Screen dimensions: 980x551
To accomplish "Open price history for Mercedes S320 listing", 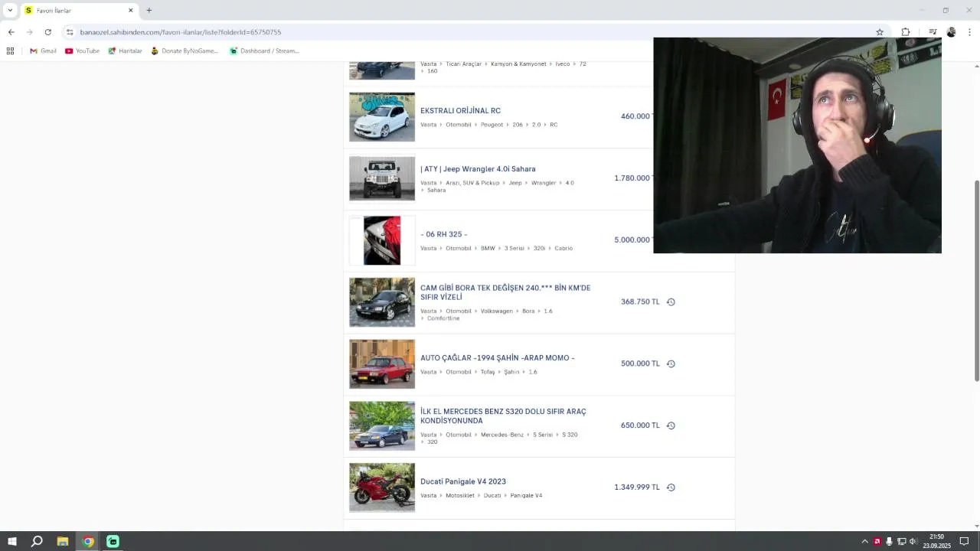I will pyautogui.click(x=671, y=425).
